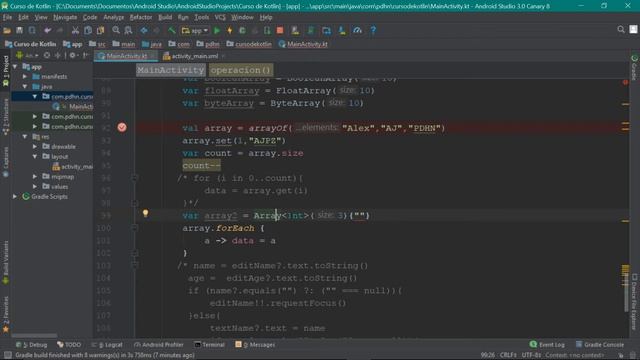This screenshot has height=360, width=640.
Task: Expand the mipmap folder
Action: pyautogui.click(x=35, y=176)
